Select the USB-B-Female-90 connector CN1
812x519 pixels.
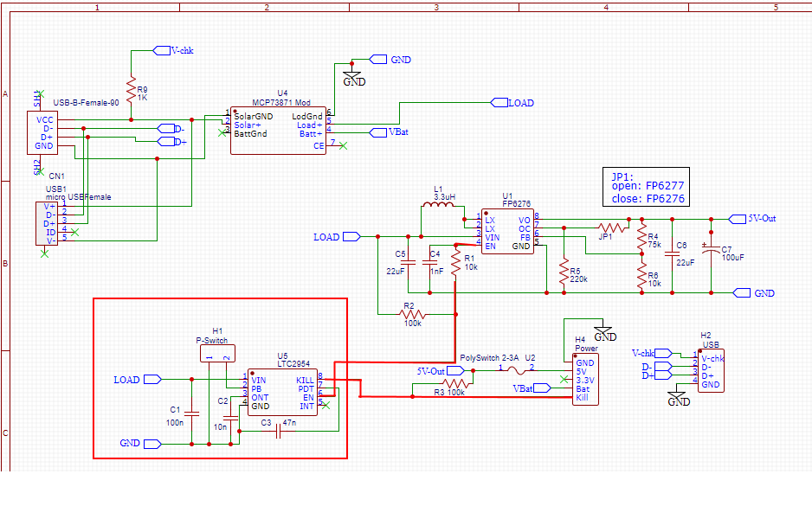tap(43, 133)
